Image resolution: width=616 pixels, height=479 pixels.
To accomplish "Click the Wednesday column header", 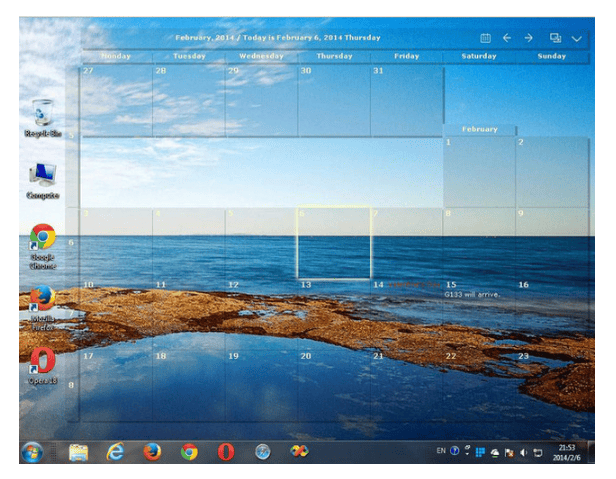I will coord(262,56).
